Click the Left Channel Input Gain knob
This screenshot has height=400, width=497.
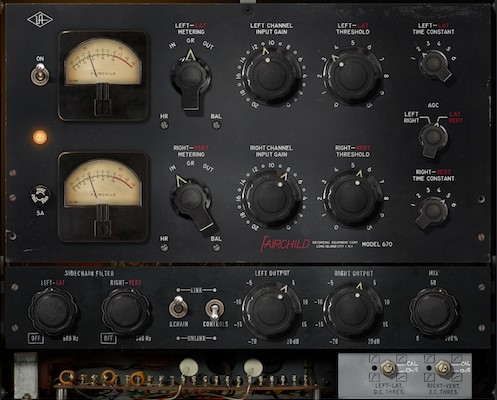point(271,76)
